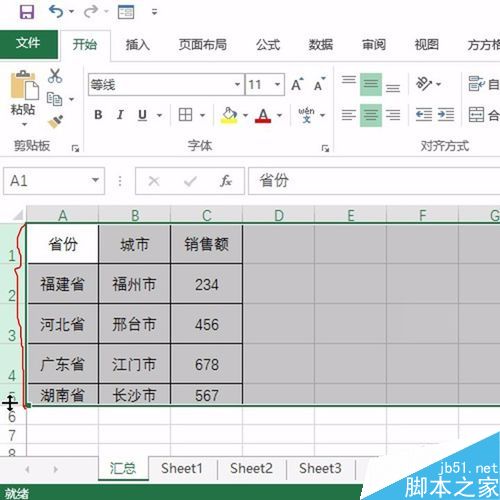500x500 pixels.
Task: Click the Borders icon
Action: point(185,115)
